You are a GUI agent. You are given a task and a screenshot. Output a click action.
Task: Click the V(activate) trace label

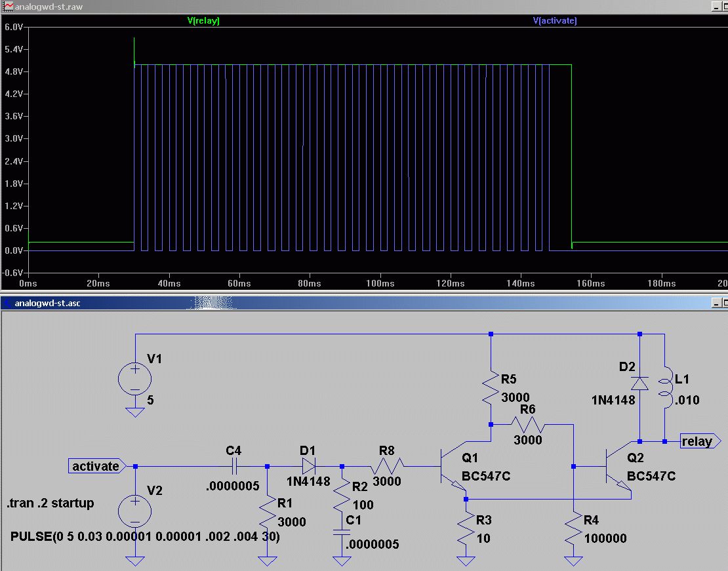tap(555, 21)
